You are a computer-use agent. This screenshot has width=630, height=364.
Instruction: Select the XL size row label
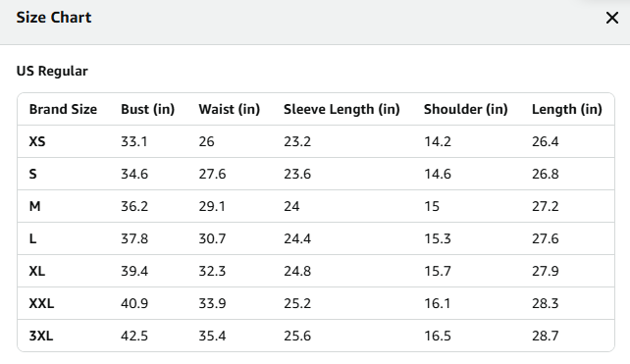[x=37, y=271]
